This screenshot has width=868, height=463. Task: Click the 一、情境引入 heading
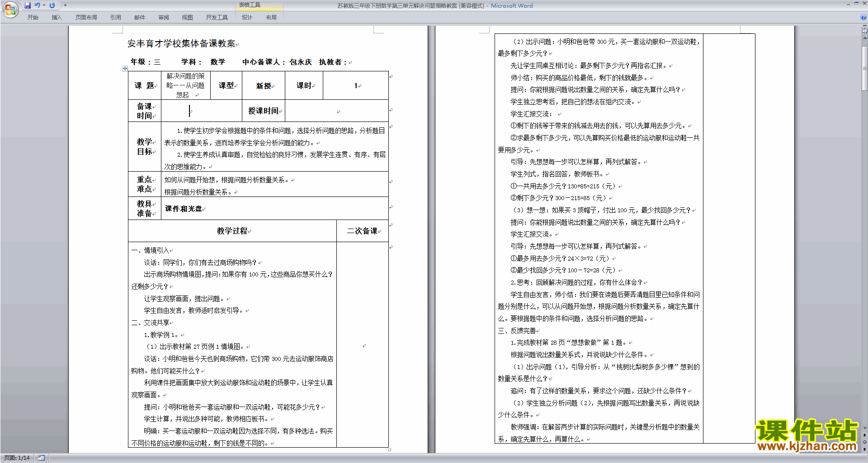pos(150,250)
